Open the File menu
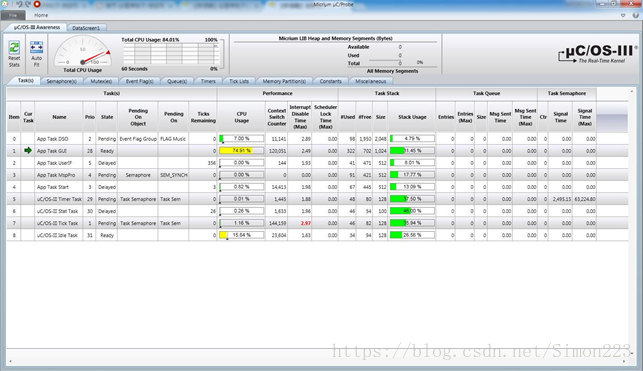The width and height of the screenshot is (643, 371). (13, 15)
